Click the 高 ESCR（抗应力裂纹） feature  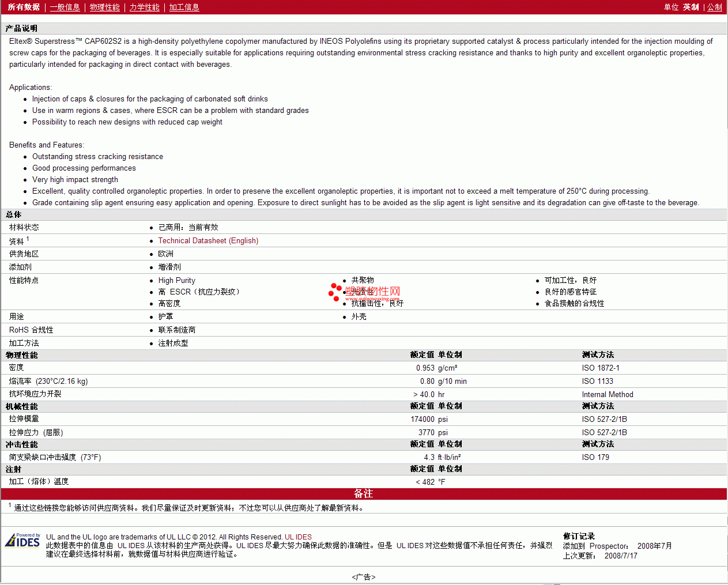(x=199, y=292)
